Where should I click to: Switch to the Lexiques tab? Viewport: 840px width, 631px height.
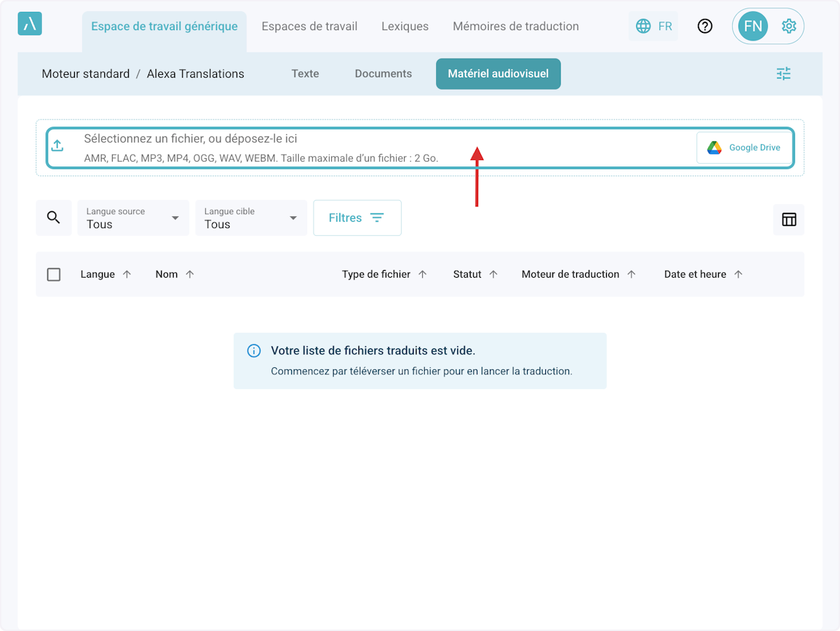coord(405,27)
